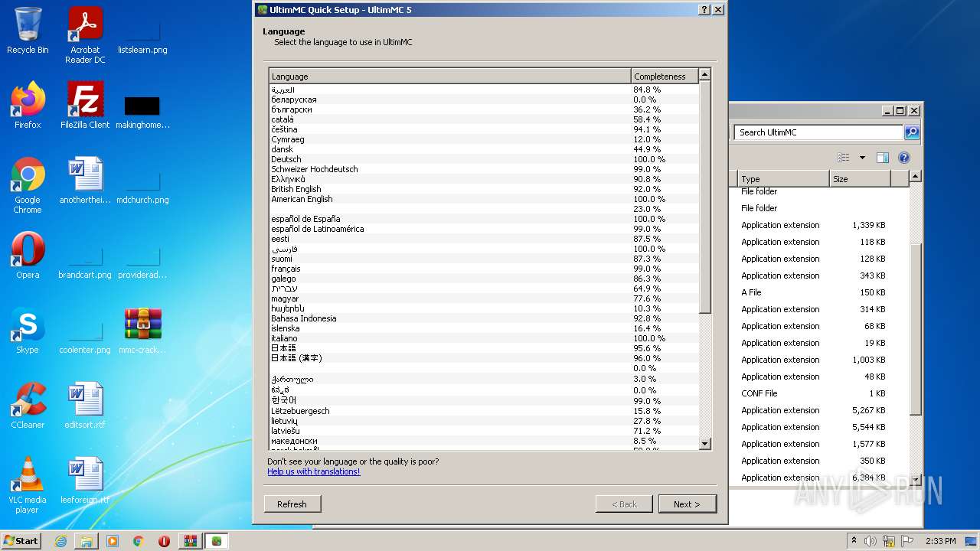Click Opera icon in taskbar

164,541
